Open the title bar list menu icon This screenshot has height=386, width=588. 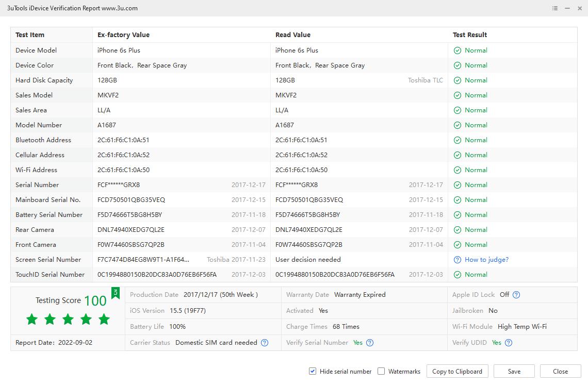click(x=555, y=8)
